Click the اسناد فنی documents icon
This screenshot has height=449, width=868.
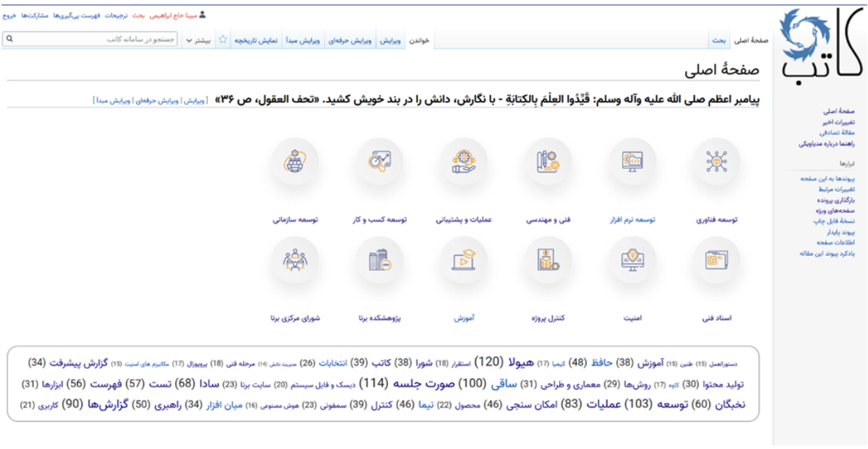[717, 260]
